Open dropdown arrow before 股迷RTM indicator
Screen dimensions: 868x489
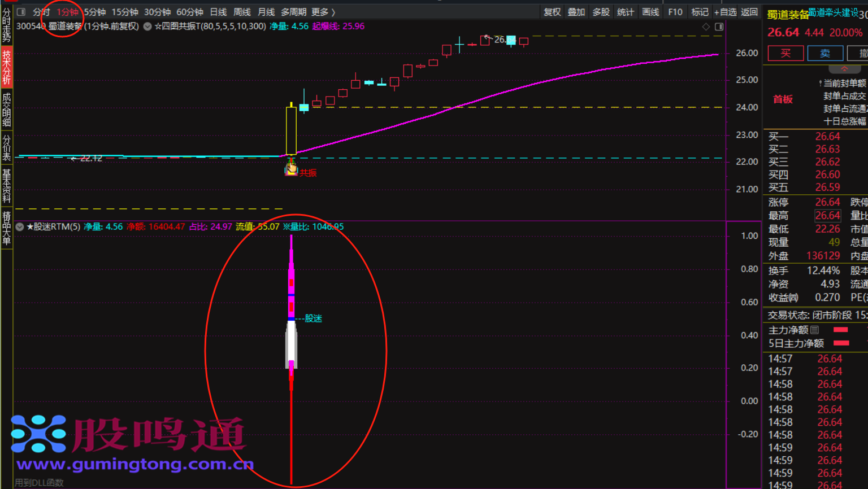(x=20, y=227)
